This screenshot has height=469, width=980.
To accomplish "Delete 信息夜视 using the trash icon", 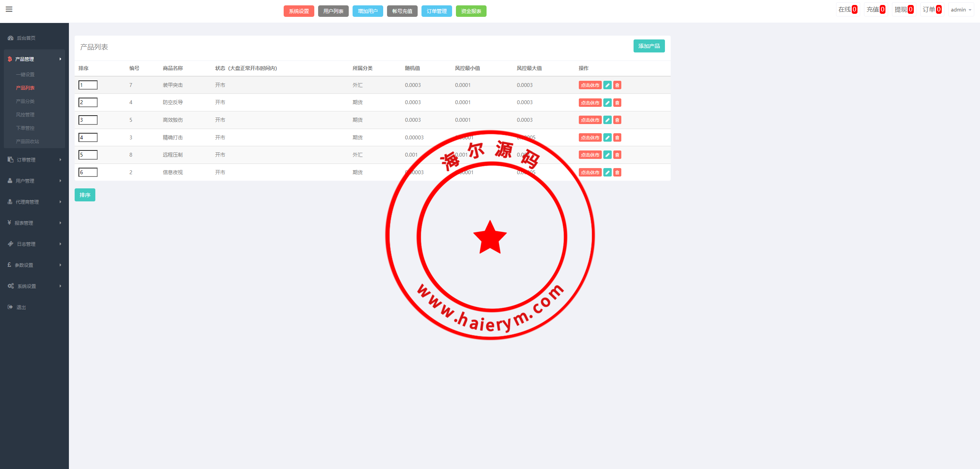I will point(617,172).
